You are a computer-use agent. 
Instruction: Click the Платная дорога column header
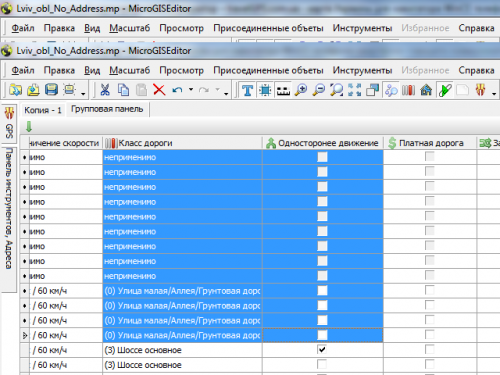430,143
